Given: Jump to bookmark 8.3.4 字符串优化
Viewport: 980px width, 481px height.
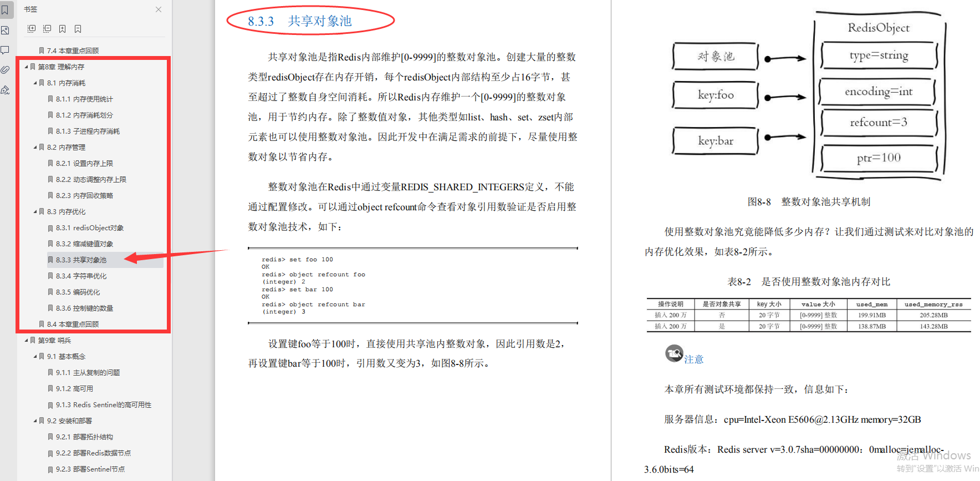Looking at the screenshot, I should (x=81, y=276).
